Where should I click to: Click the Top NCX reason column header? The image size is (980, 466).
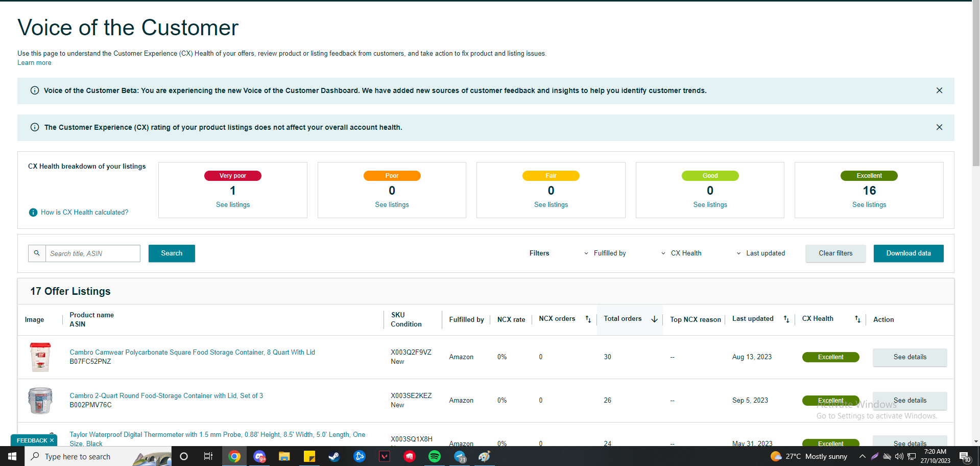[696, 319]
